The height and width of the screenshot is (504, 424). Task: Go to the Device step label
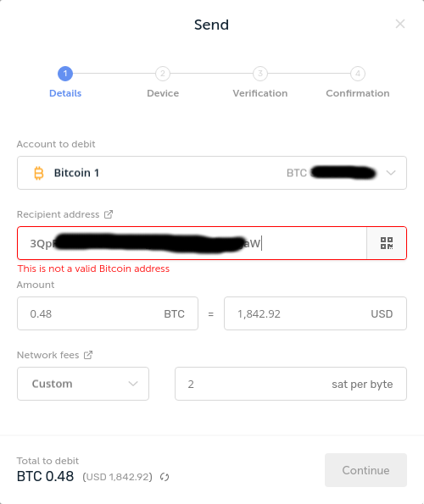(x=163, y=93)
